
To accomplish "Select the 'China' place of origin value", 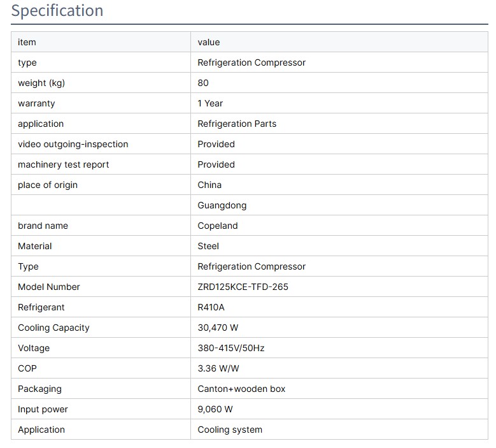I will (209, 185).
